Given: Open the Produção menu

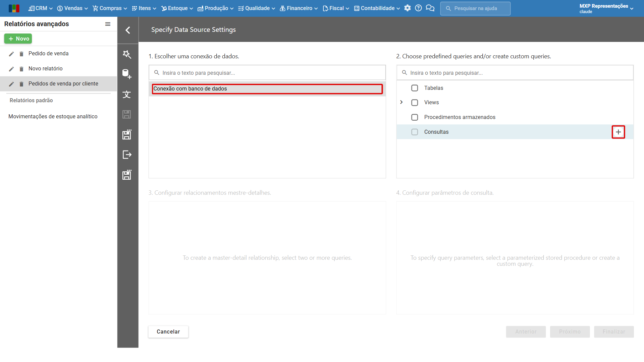Looking at the screenshot, I should click(x=215, y=8).
